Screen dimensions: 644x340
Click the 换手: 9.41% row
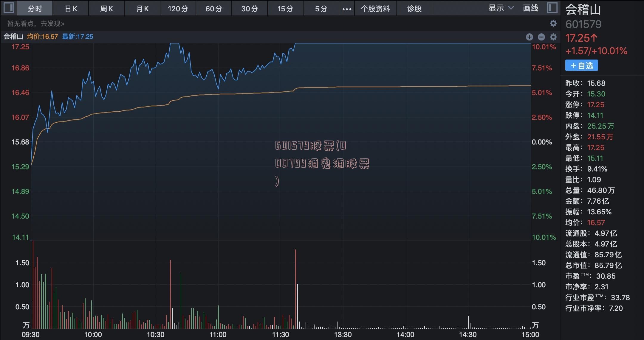click(586, 169)
